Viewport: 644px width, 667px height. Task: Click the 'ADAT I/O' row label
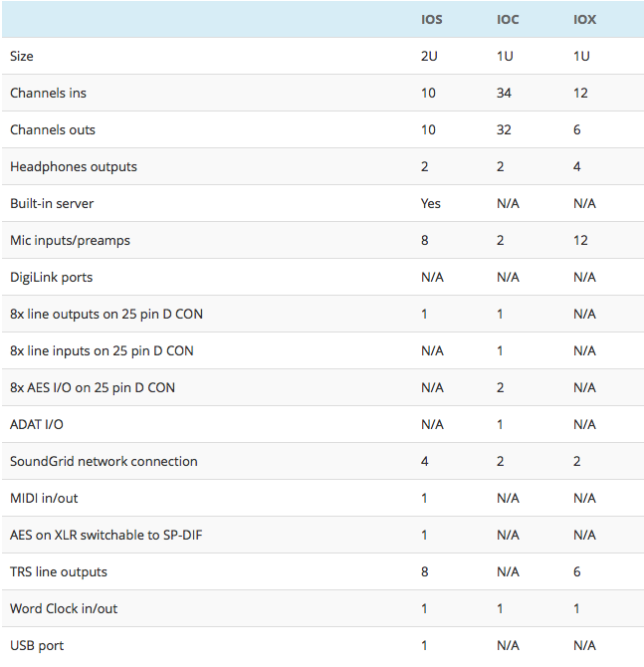coord(37,425)
